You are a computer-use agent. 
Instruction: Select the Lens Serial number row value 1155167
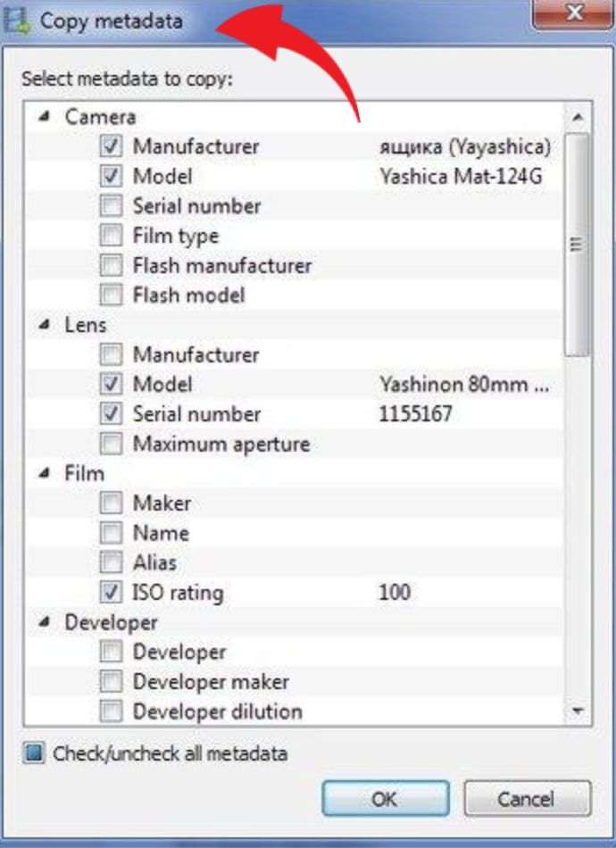[x=415, y=413]
